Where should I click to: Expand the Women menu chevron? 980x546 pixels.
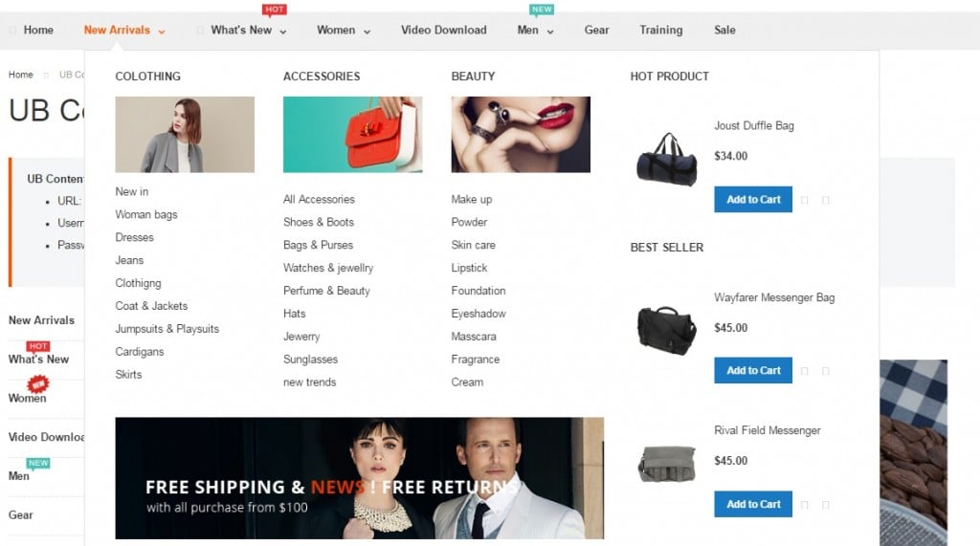pos(367,32)
